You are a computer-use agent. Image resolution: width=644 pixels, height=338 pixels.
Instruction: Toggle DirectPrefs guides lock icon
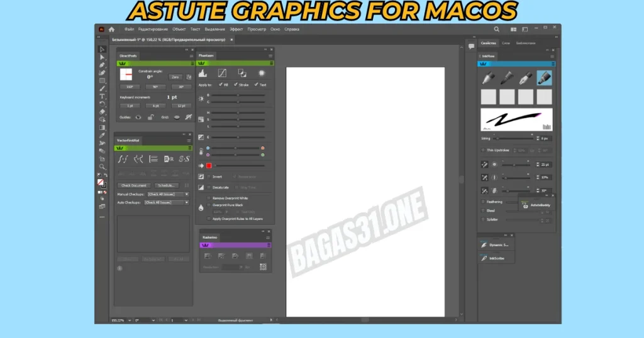pos(151,117)
